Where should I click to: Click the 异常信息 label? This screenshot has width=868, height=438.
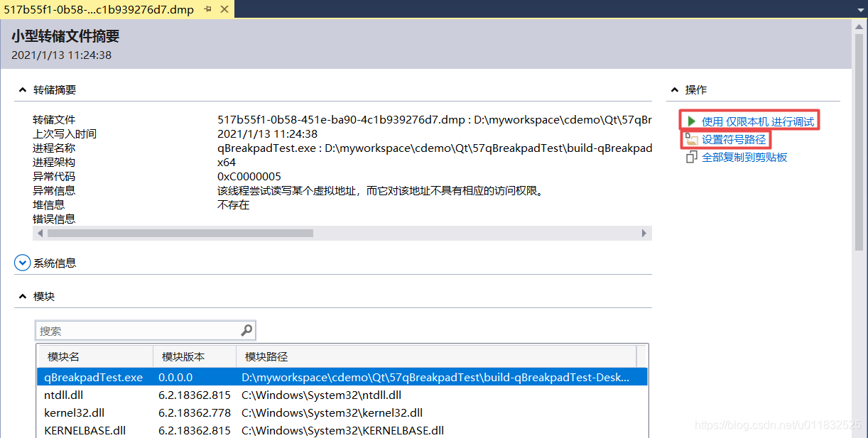coord(54,190)
